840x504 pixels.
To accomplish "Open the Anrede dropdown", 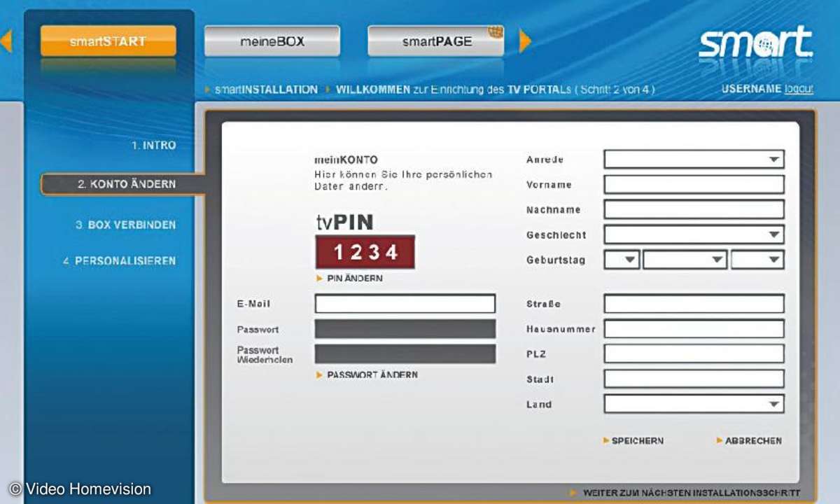I will tap(694, 160).
